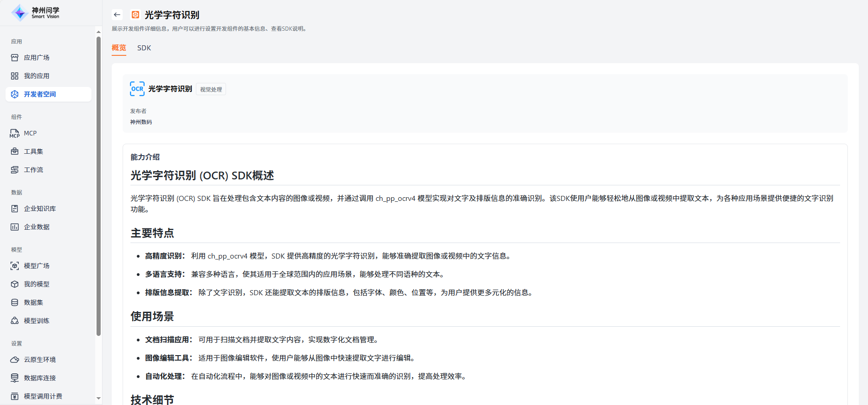Open 工具集 toolbox icon
Screen dimensions: 868x405
[15, 151]
